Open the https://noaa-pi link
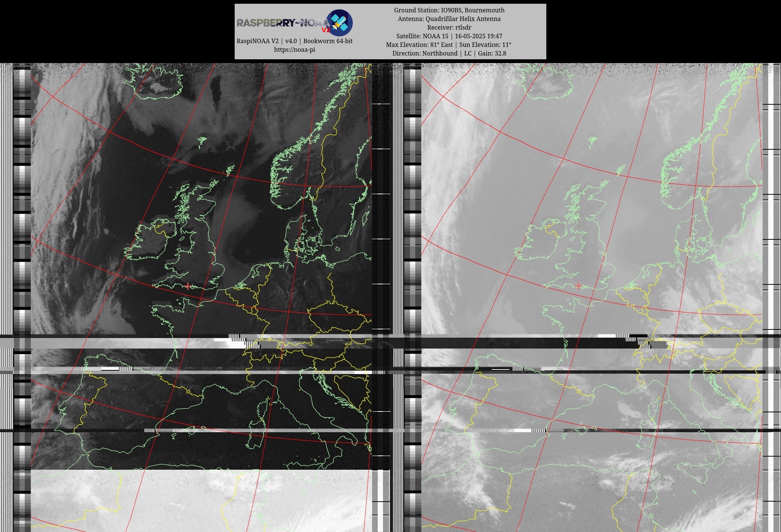The height and width of the screenshot is (532, 781). point(294,50)
